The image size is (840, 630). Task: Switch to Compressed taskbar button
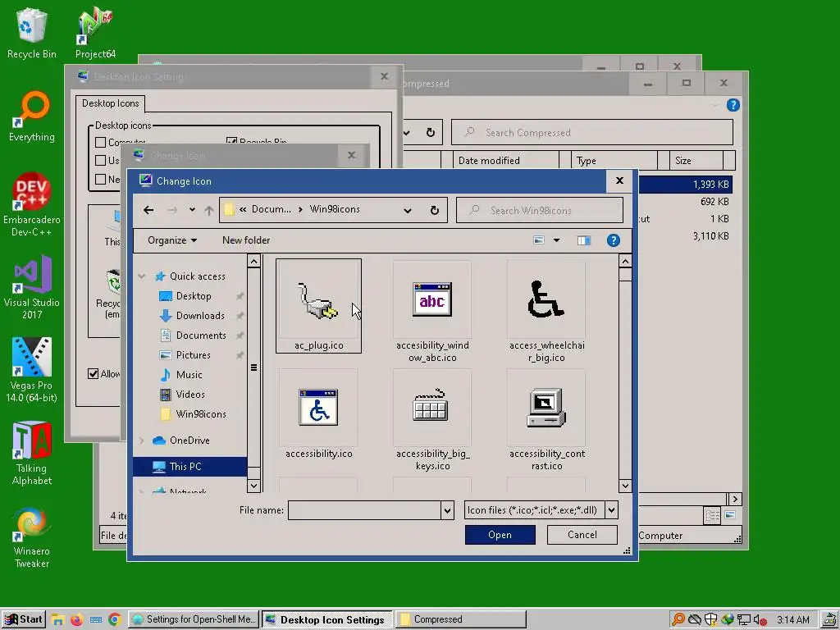click(x=461, y=619)
